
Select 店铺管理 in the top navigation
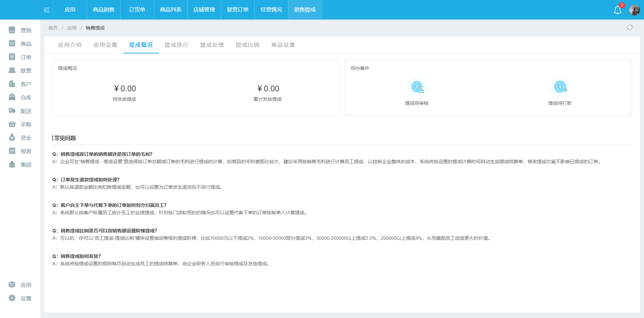[x=204, y=10]
